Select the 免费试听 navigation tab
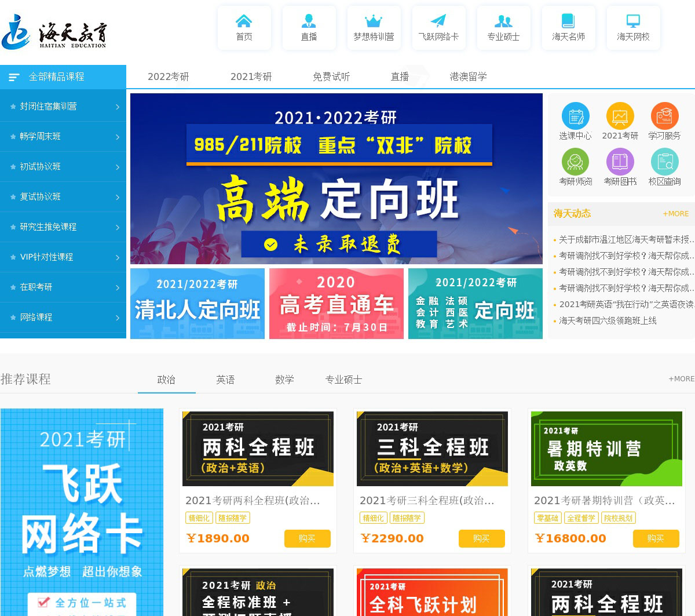Viewport: 695px width, 616px height. [x=331, y=76]
